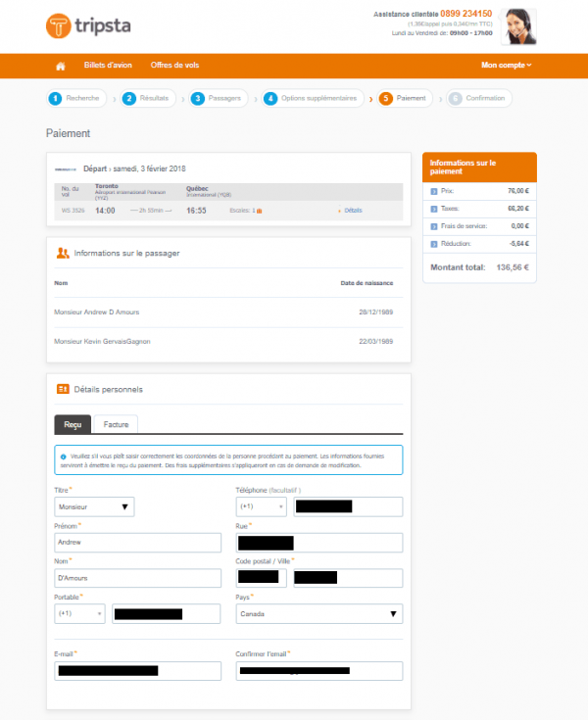Switch to the Facture tab
The image size is (588, 720).
point(116,424)
